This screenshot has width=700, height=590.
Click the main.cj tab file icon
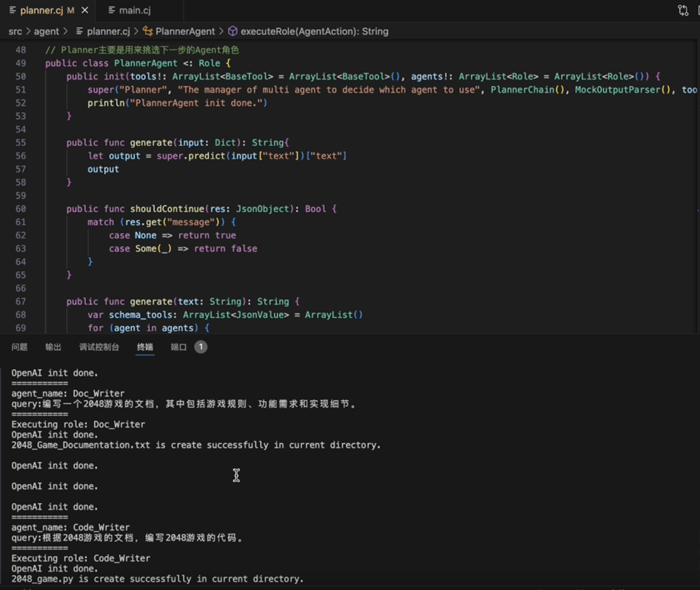pos(112,10)
